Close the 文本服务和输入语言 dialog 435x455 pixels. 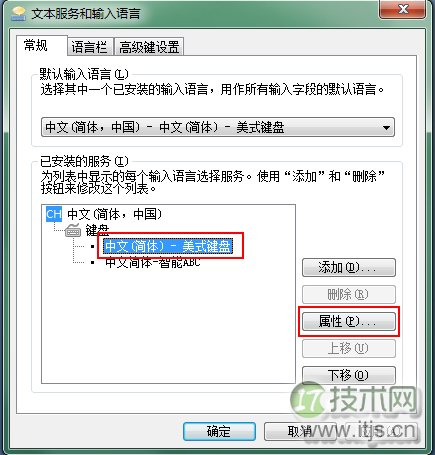(403, 9)
